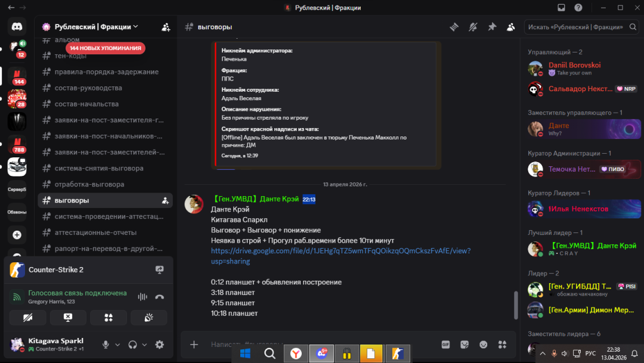Open the Discord inbox icon in title bar

(x=561, y=8)
